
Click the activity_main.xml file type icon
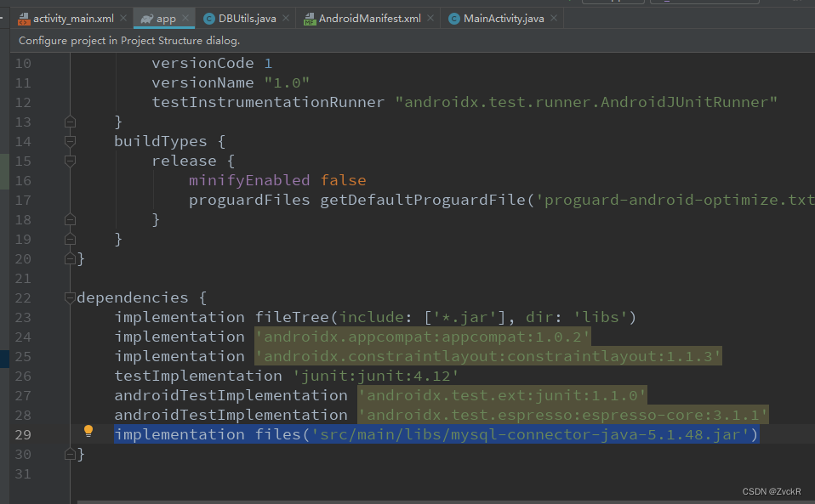pos(23,20)
